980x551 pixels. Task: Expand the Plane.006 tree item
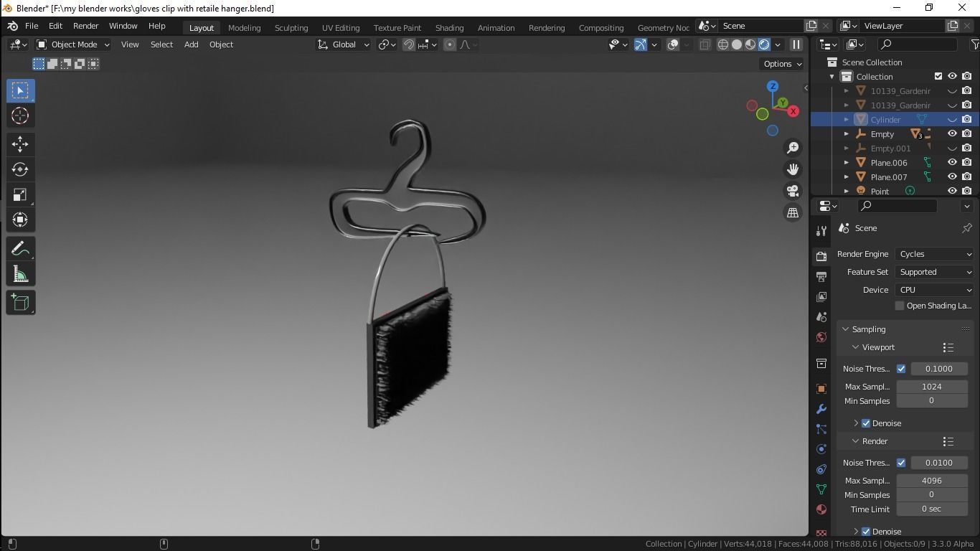(x=847, y=162)
